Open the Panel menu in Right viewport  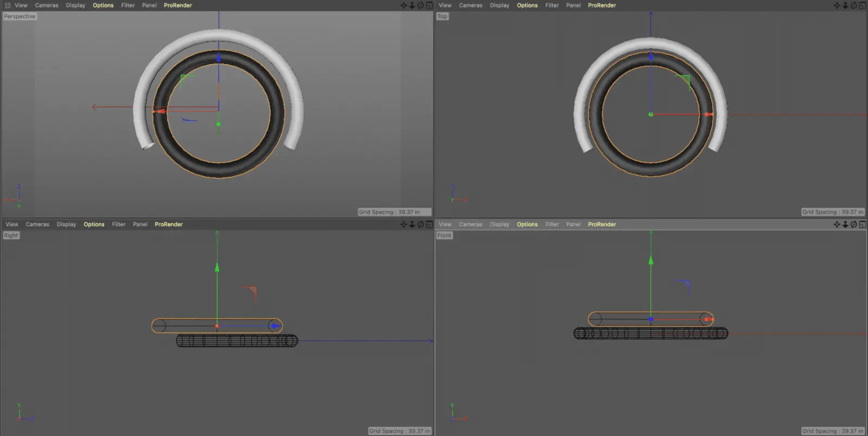pos(140,225)
